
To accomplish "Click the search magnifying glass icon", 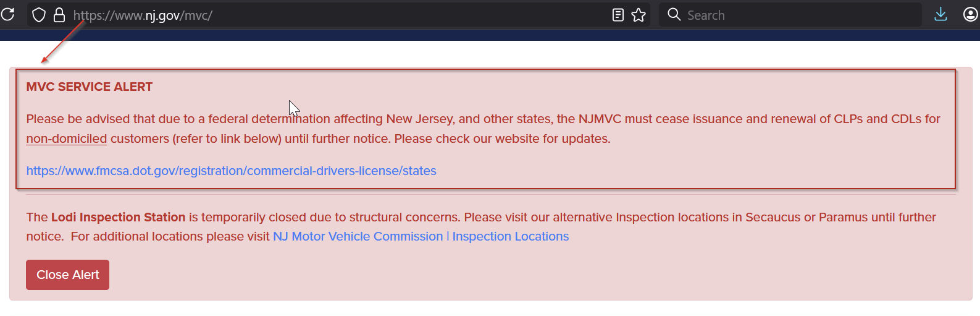I will [674, 14].
